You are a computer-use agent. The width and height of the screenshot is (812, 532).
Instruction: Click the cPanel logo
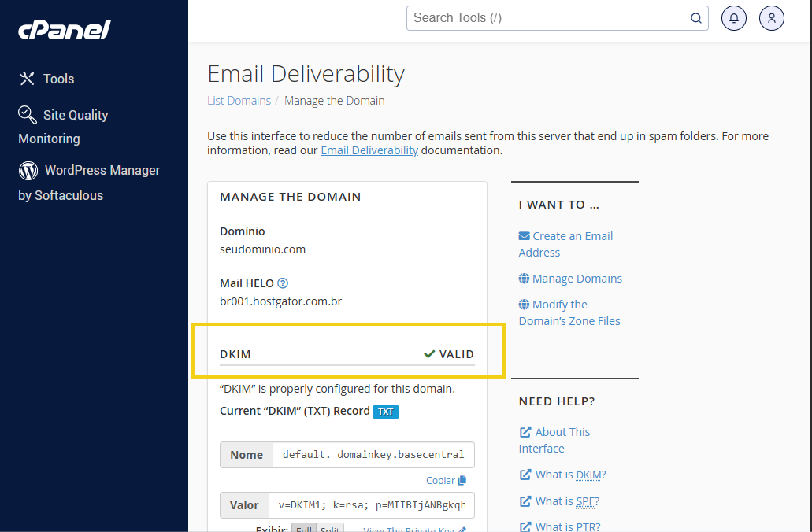pyautogui.click(x=65, y=29)
